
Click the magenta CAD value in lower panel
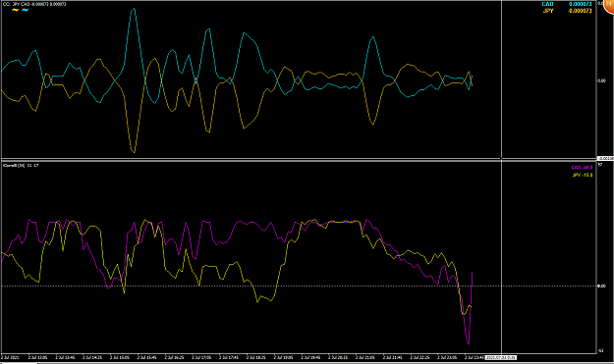(582, 168)
